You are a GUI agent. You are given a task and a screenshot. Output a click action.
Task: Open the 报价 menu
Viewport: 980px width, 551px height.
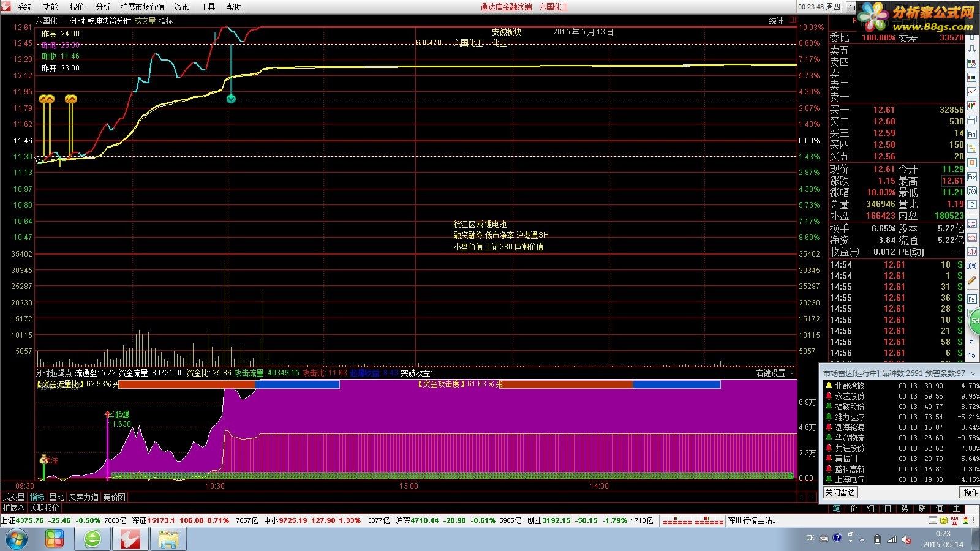pyautogui.click(x=77, y=7)
